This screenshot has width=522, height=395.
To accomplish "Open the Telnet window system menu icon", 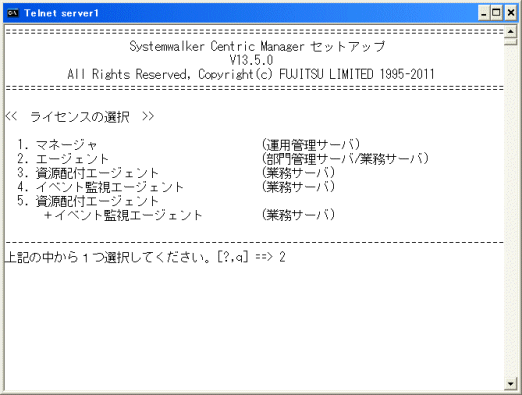I will tap(13, 13).
